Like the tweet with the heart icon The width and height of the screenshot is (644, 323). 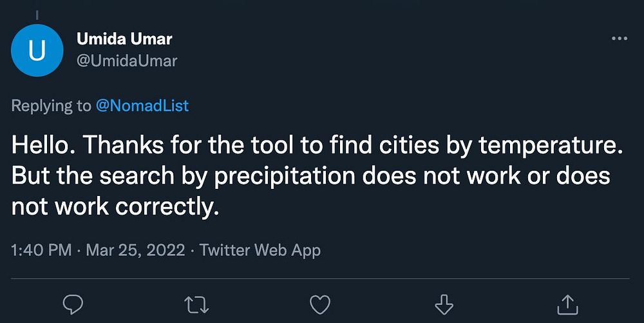click(320, 304)
